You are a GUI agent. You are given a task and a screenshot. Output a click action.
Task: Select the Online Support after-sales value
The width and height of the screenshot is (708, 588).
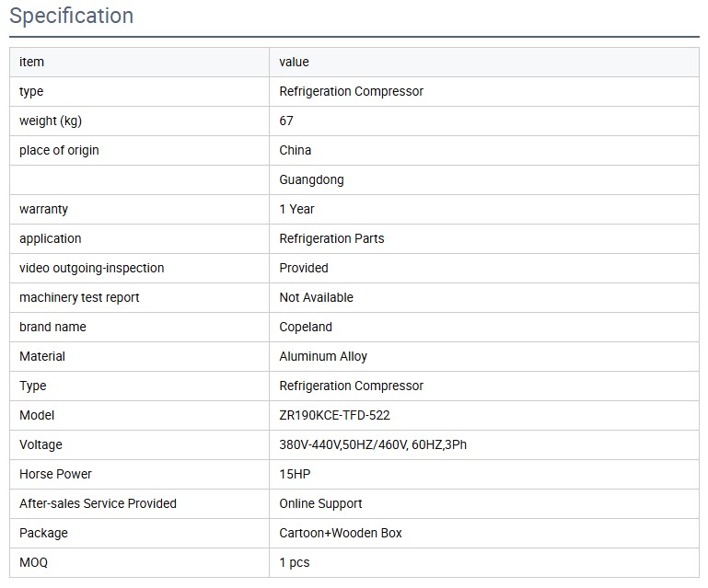(320, 503)
